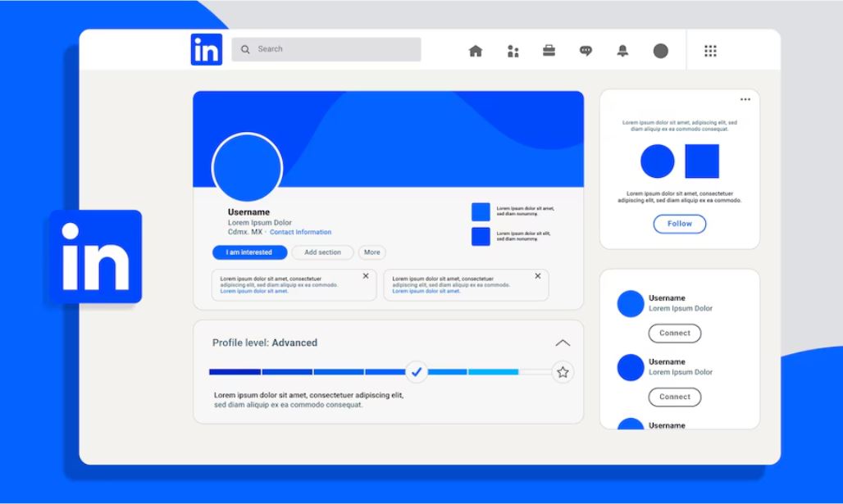Open My Network people icon
This screenshot has height=504, width=843.
pos(513,51)
